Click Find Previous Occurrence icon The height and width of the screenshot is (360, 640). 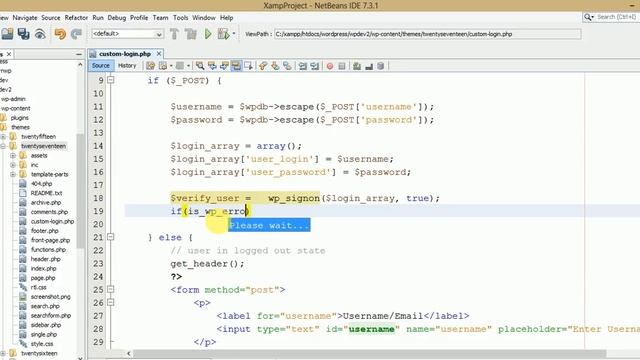212,66
